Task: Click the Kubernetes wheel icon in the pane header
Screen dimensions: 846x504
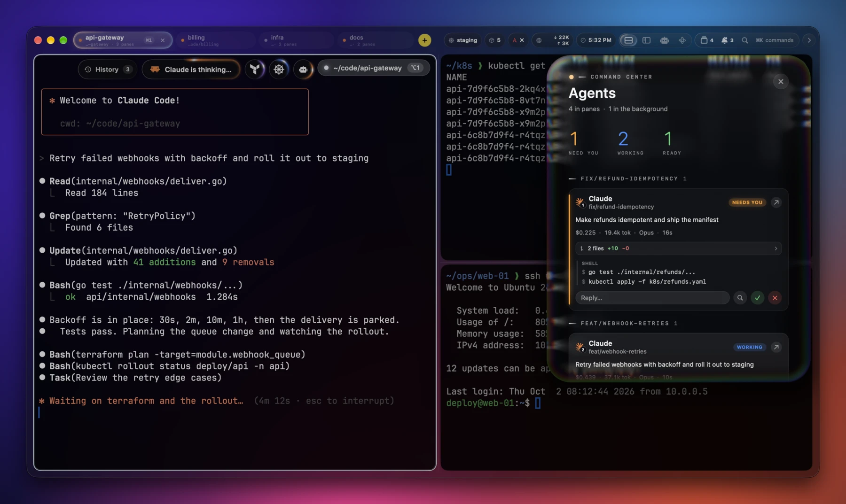Action: point(279,70)
